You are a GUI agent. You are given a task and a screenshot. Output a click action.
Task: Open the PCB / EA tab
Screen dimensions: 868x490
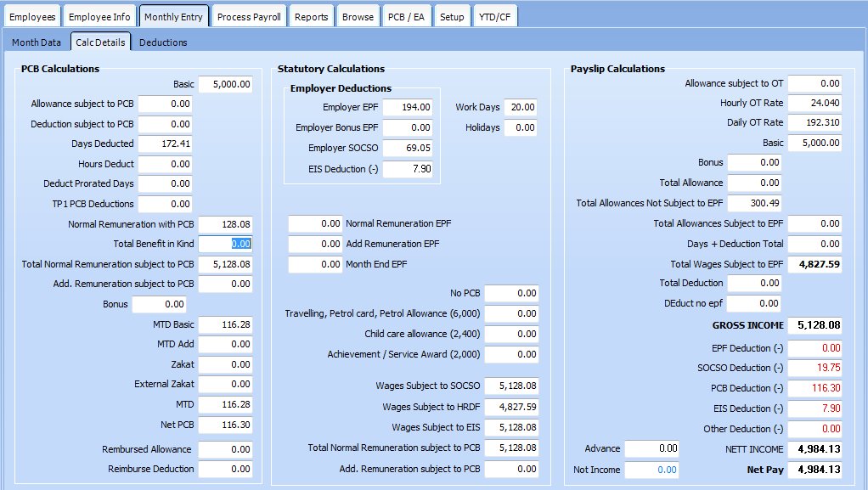[x=407, y=17]
